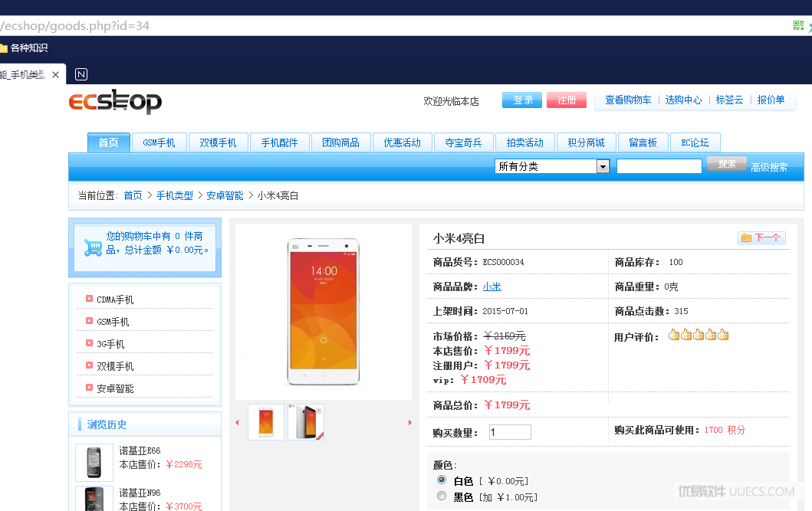
Task: Click the 购买数量 quantity input field
Action: 510,432
